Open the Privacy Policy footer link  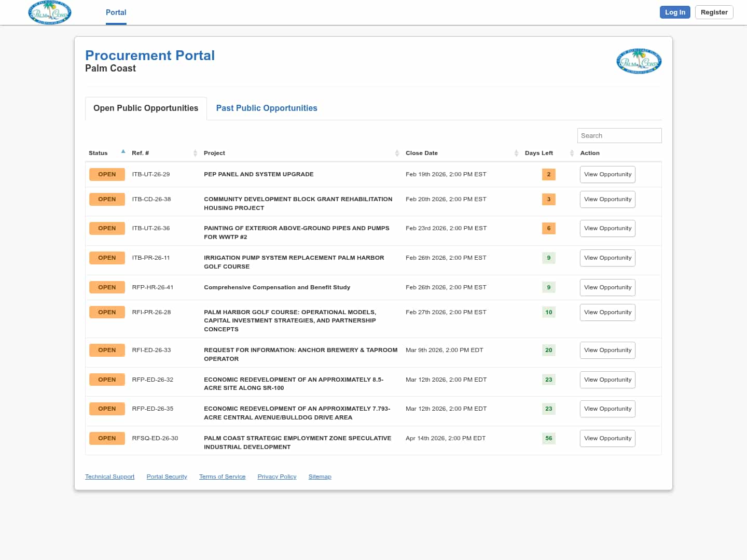click(277, 477)
